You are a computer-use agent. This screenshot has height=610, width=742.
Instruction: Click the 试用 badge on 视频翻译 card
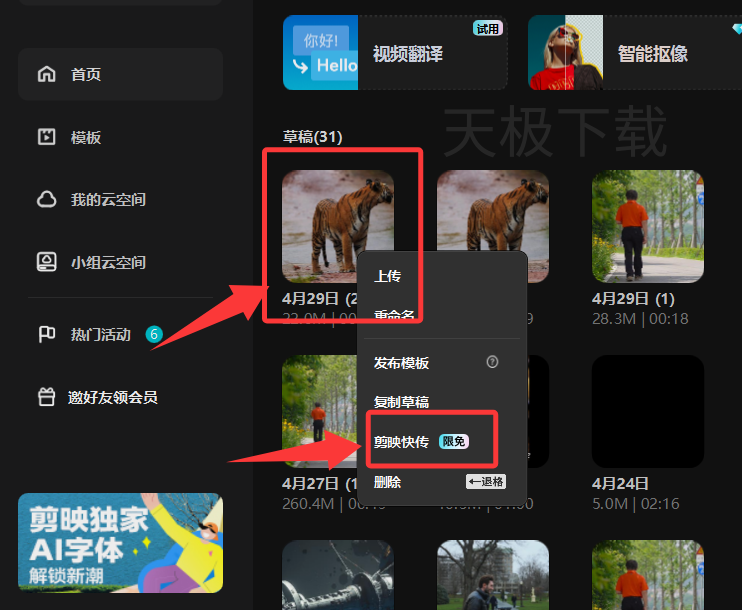[487, 28]
